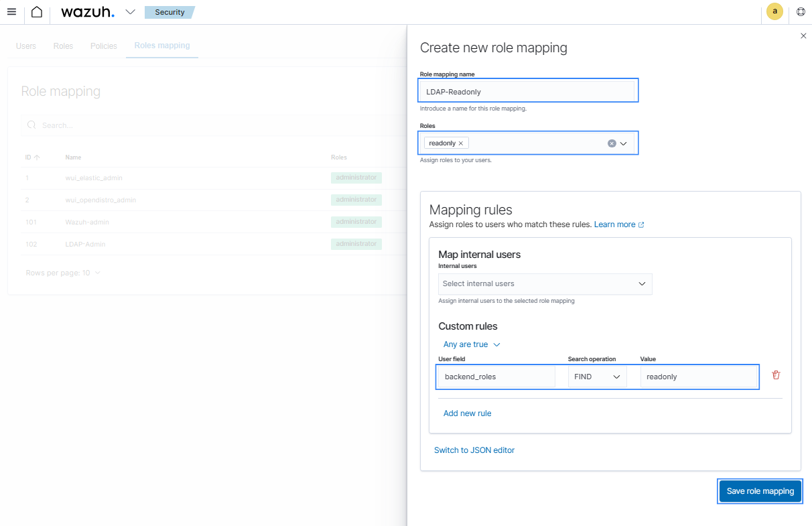
Task: Click administrator badge in wui_elastic_admin row
Action: tap(356, 178)
